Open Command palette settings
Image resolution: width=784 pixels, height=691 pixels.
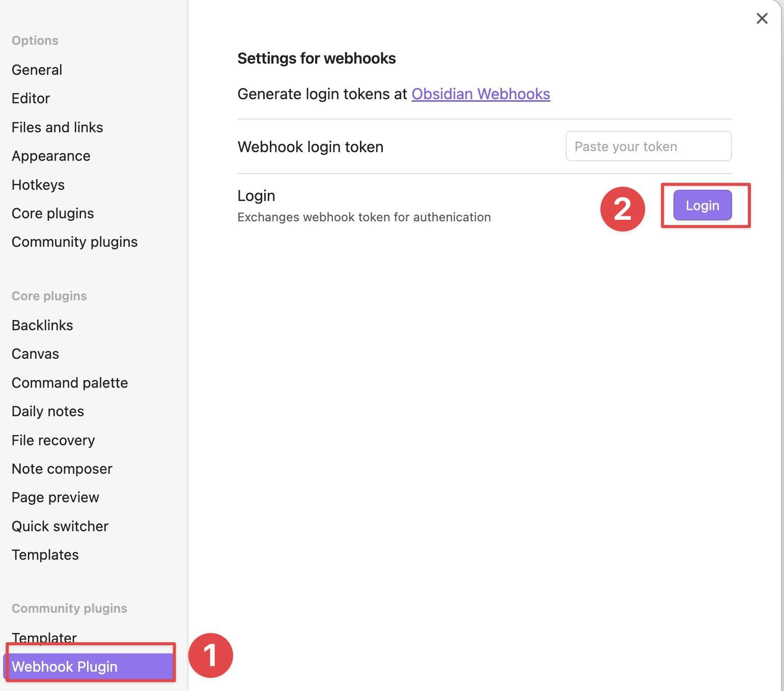(70, 383)
